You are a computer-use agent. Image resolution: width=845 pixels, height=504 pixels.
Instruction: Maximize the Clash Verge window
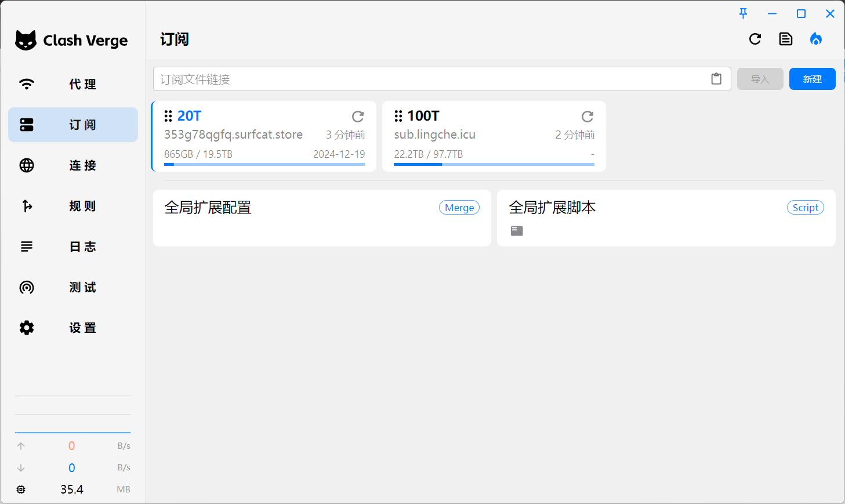click(x=802, y=13)
